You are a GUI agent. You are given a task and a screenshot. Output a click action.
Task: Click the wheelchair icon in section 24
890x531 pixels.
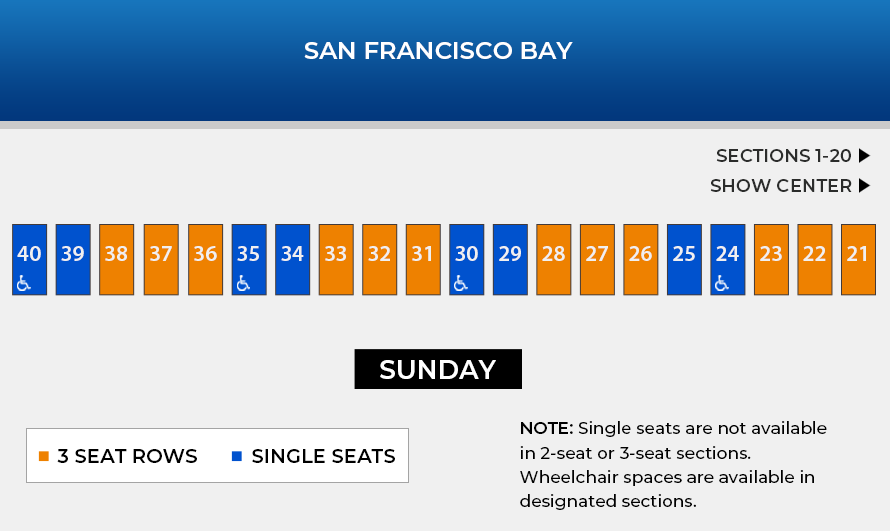(x=722, y=284)
